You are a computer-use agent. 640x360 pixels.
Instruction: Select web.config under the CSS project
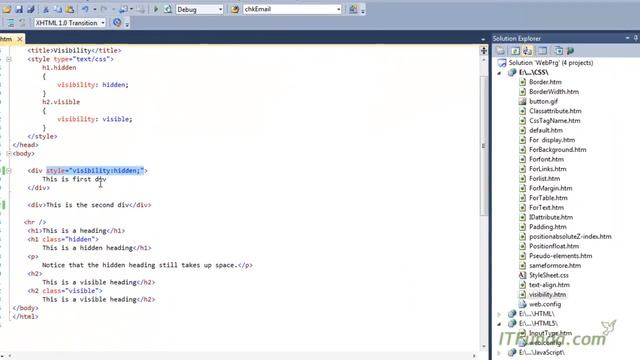pos(544,304)
